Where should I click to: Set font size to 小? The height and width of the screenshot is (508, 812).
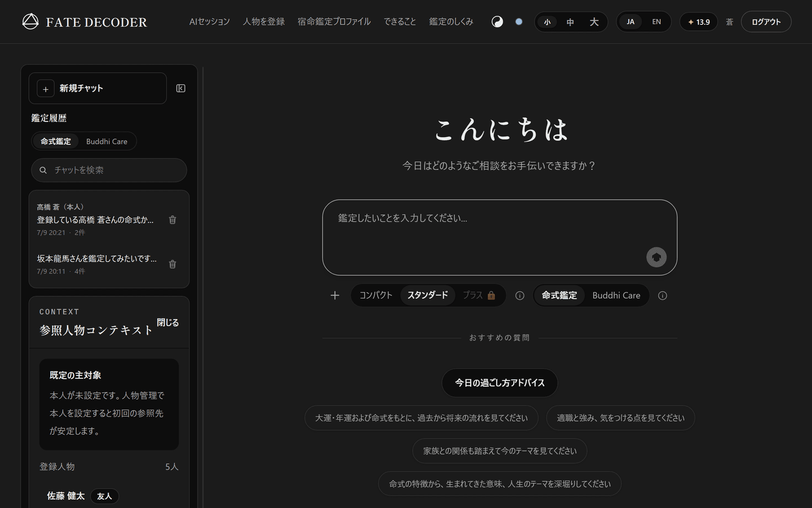(547, 22)
